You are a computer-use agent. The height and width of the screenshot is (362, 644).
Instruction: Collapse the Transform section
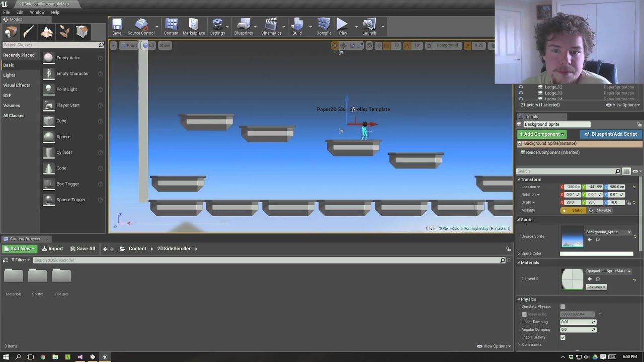coord(519,179)
